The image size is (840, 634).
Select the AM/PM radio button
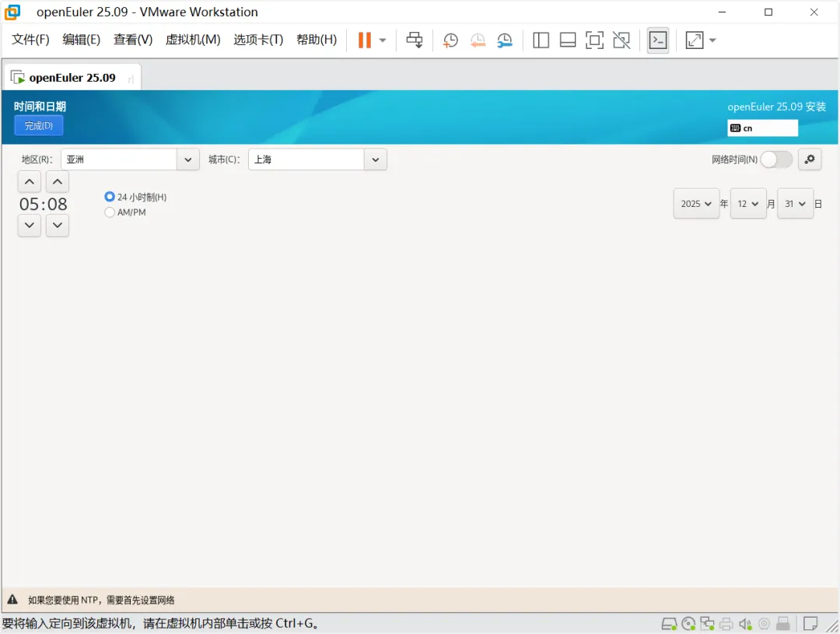click(x=110, y=212)
